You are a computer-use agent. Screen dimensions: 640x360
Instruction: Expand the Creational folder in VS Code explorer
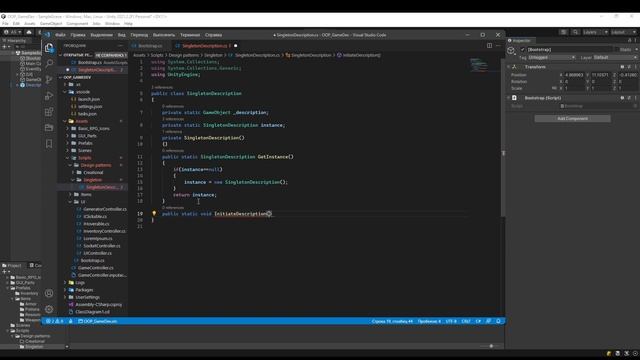(x=92, y=172)
